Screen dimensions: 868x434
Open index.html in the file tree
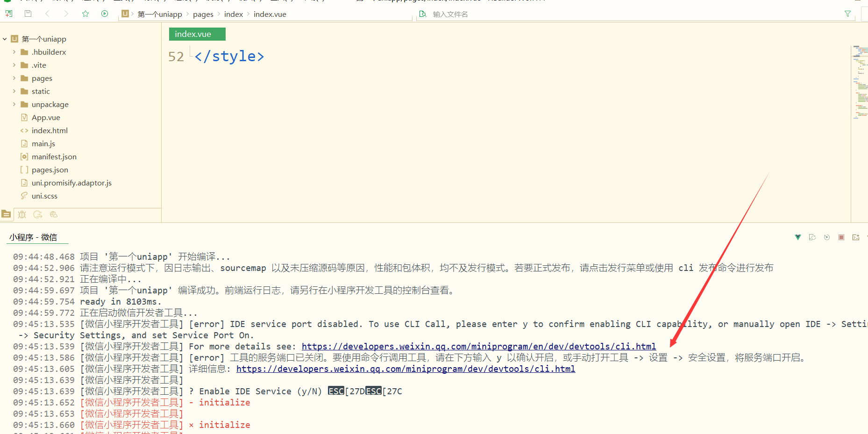[x=50, y=130]
